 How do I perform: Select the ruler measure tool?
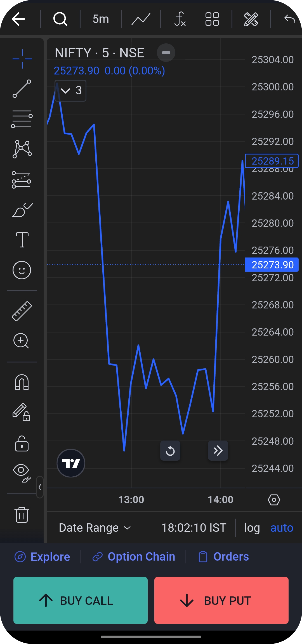(22, 311)
